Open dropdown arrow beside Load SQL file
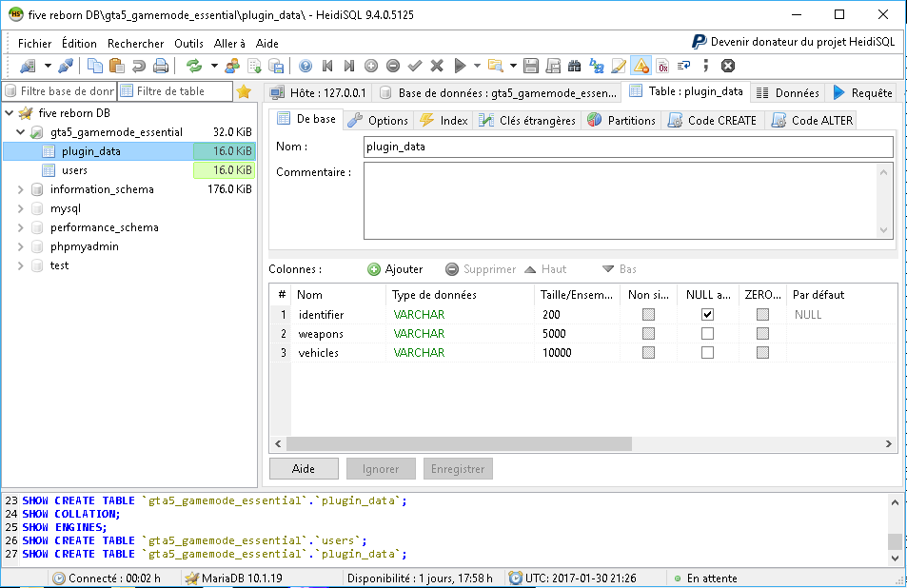907x588 pixels. coord(513,66)
